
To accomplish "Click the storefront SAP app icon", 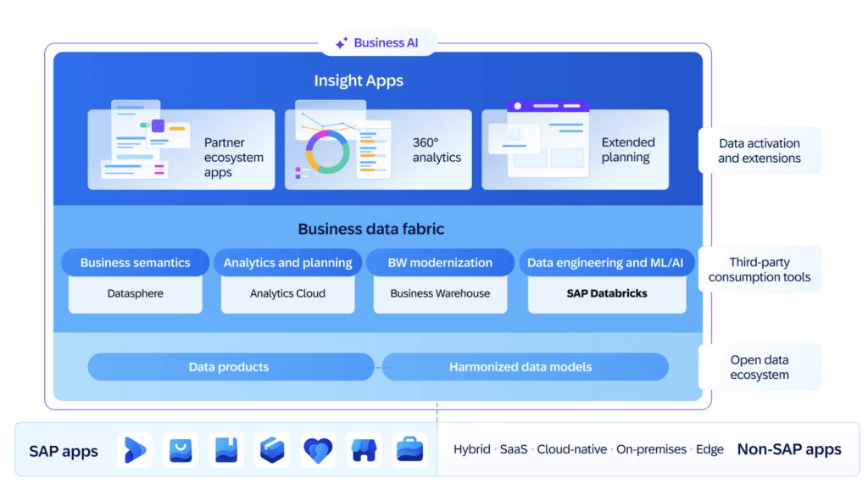I will click(x=364, y=450).
